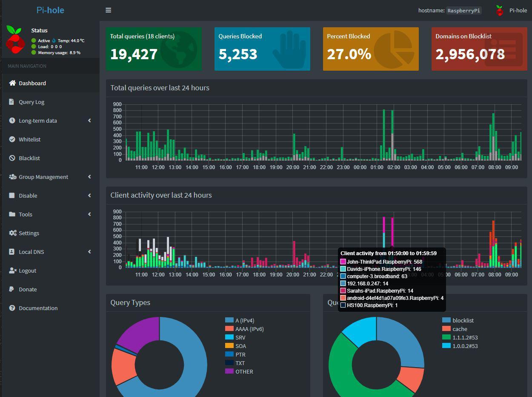Toggle the AAAA (IPv6) legend entry
Viewport: 532px width, 397px height.
pos(249,329)
